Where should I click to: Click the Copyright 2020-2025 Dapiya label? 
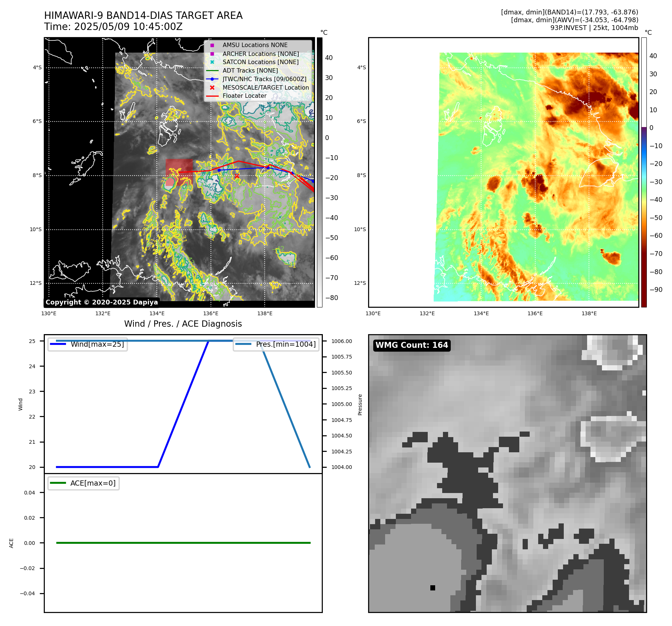pyautogui.click(x=102, y=302)
